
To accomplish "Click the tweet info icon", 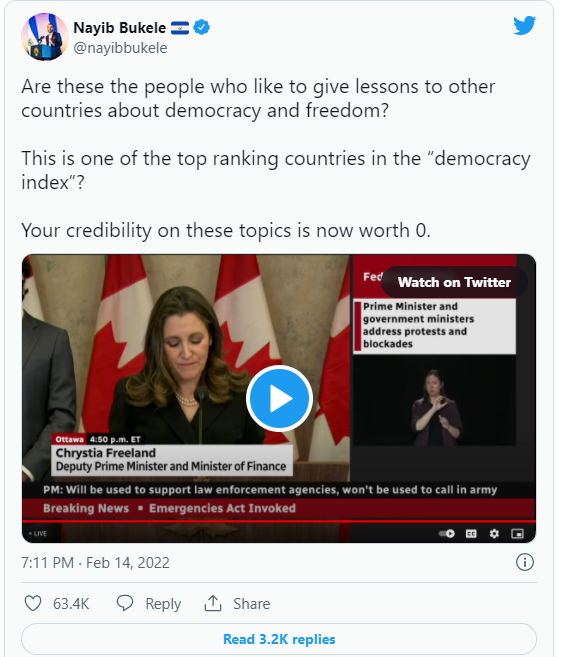I will 525,562.
